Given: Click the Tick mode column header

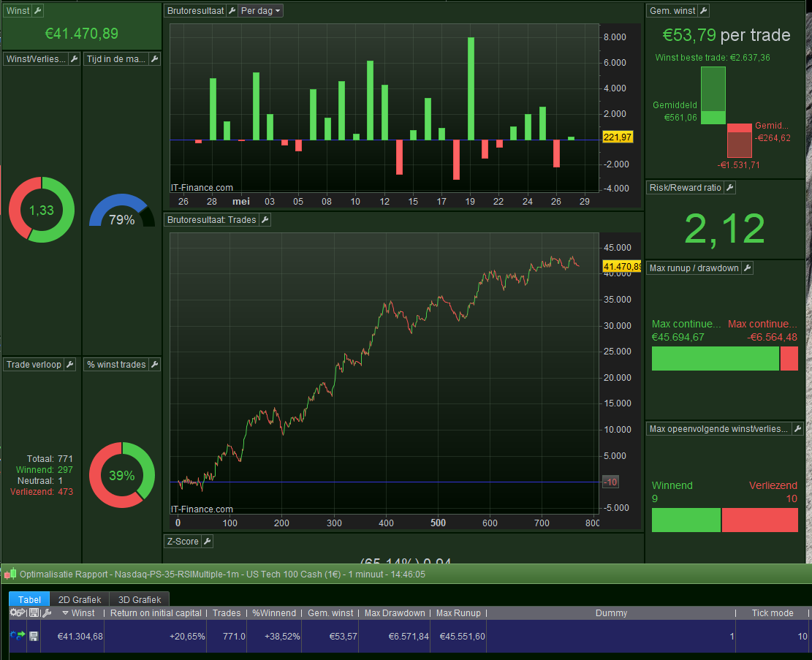Looking at the screenshot, I should point(772,612).
